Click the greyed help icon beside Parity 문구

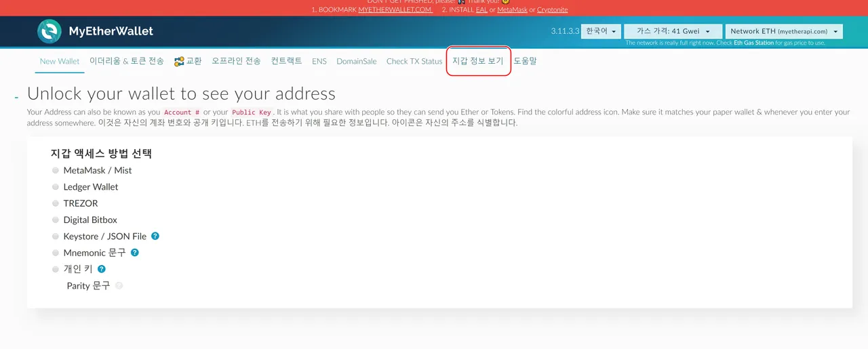point(119,286)
